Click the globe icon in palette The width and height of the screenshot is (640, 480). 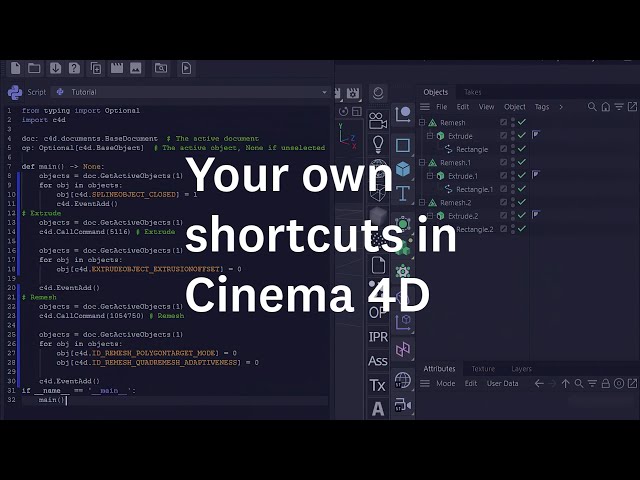tap(403, 380)
